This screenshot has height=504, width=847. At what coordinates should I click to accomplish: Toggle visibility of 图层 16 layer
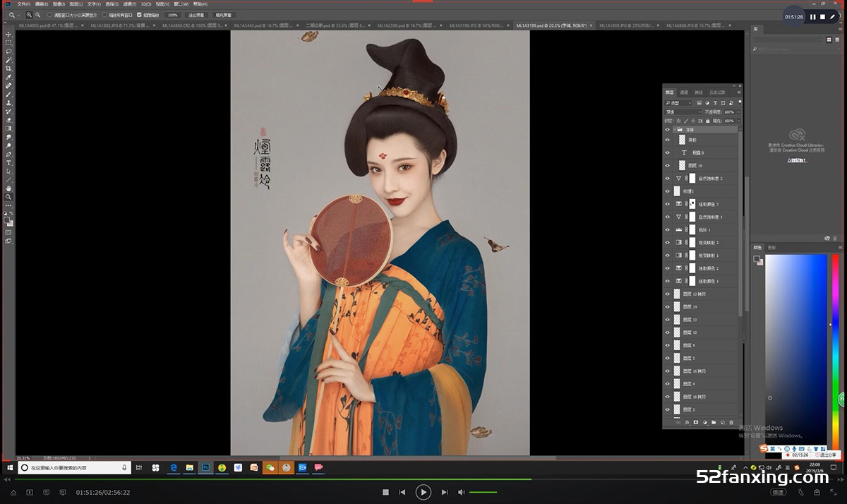pyautogui.click(x=668, y=165)
